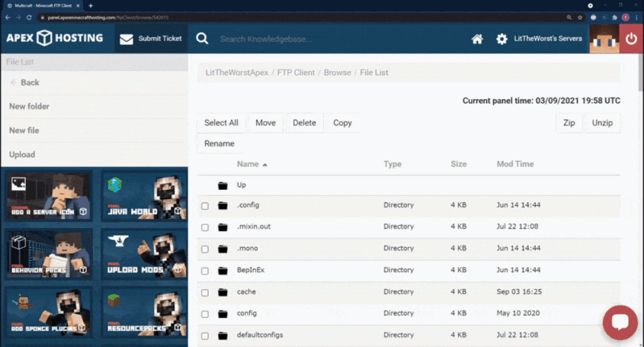Open LitTheWorst's Servers menu
Viewport: 644px width, 347px height.
[x=548, y=39]
